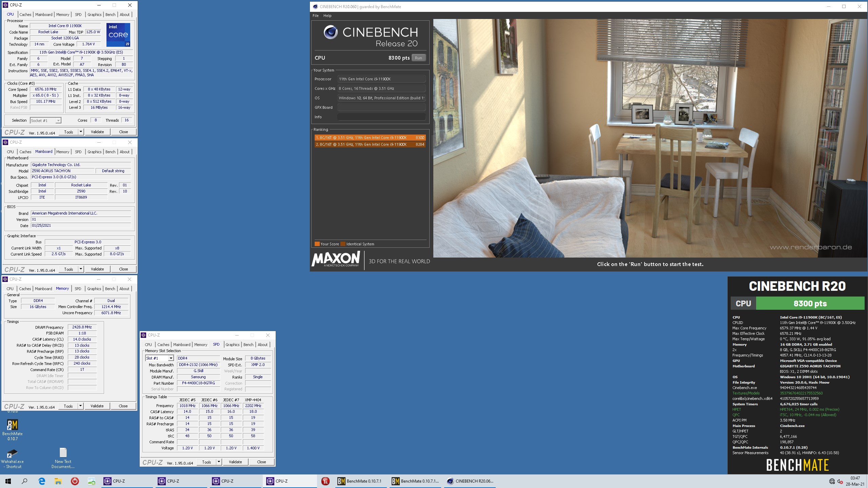
Task: Click DRAM Frequency value 2428.8 MHz
Action: (x=82, y=327)
